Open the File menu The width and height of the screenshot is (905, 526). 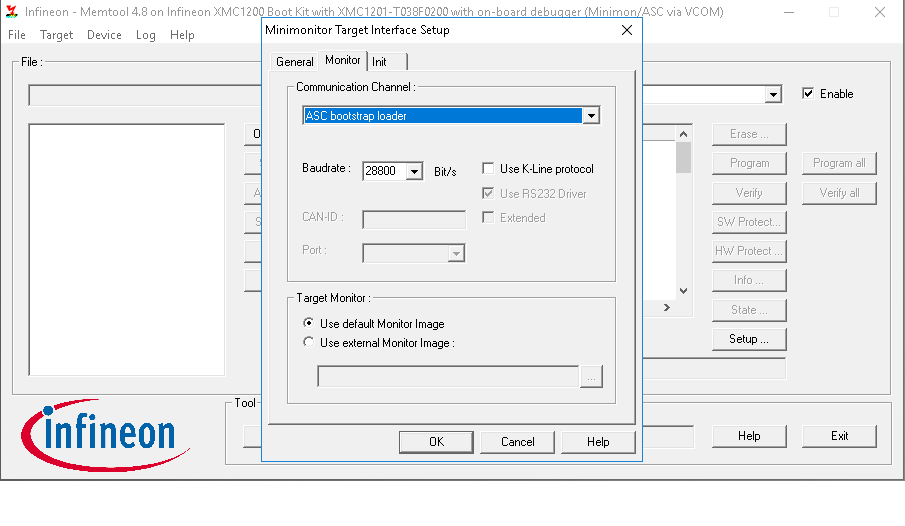click(x=17, y=35)
